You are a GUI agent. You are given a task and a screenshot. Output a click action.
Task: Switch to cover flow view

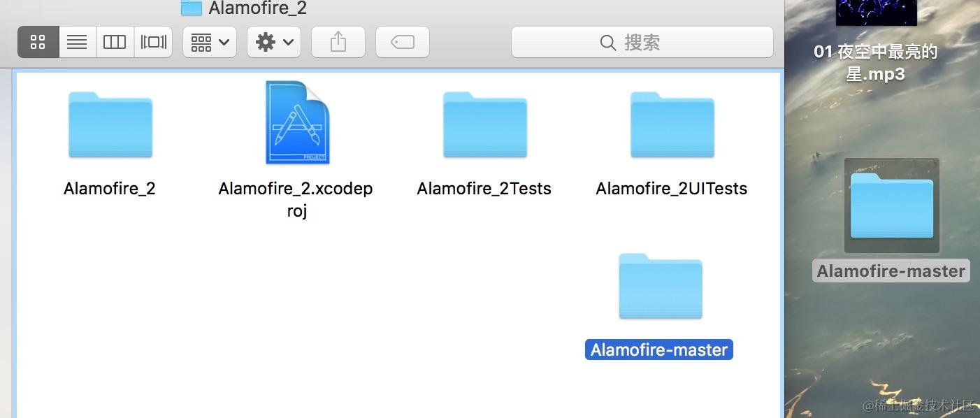pos(153,42)
